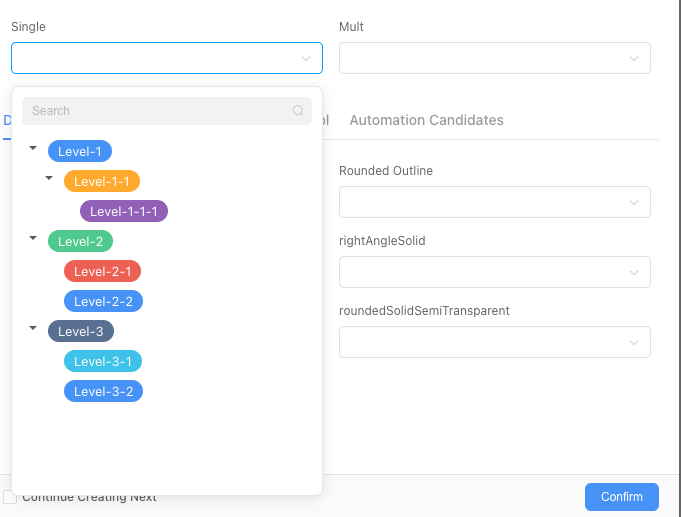Collapse the Level-2 tree node
681x517 pixels.
33,238
